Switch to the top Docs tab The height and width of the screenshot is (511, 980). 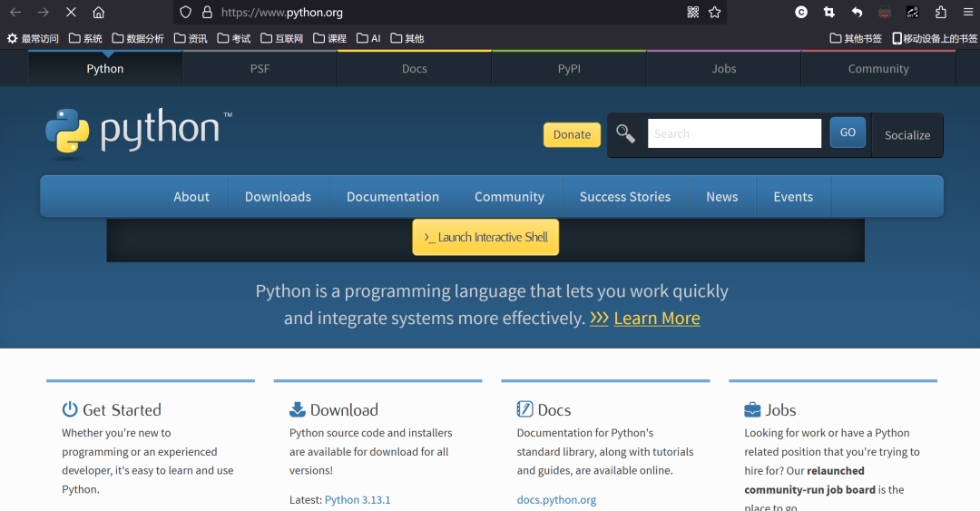415,68
